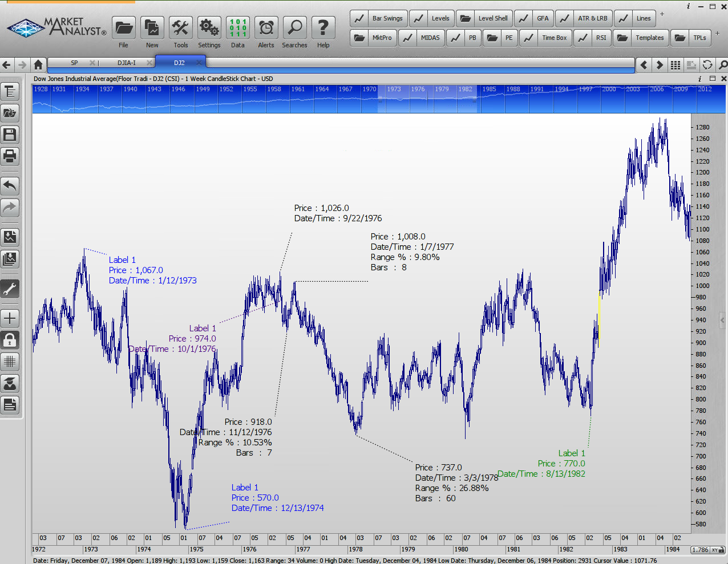Click the 1980 year label on time axis
The height and width of the screenshot is (564, 728).
pos(461,549)
